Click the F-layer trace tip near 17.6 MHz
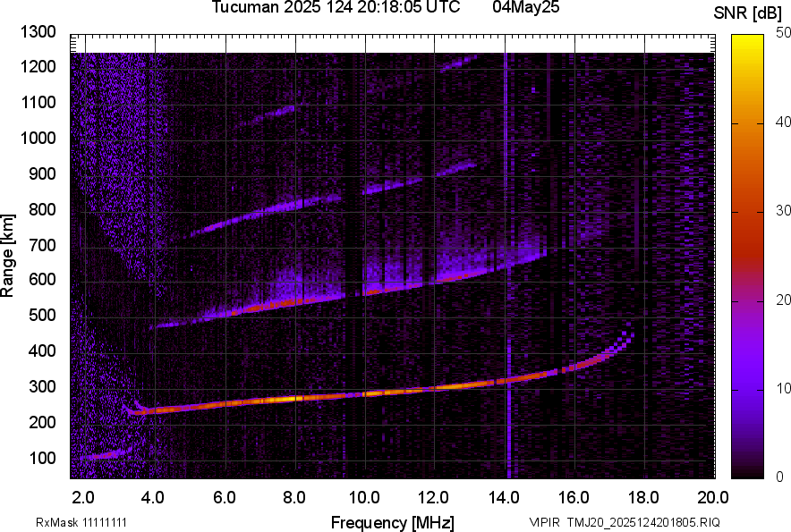 click(x=628, y=335)
